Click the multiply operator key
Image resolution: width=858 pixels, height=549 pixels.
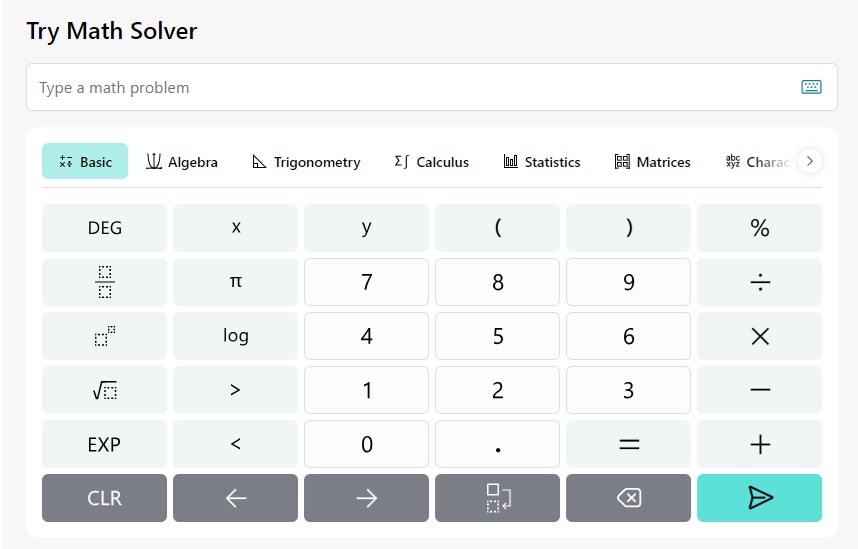[760, 336]
